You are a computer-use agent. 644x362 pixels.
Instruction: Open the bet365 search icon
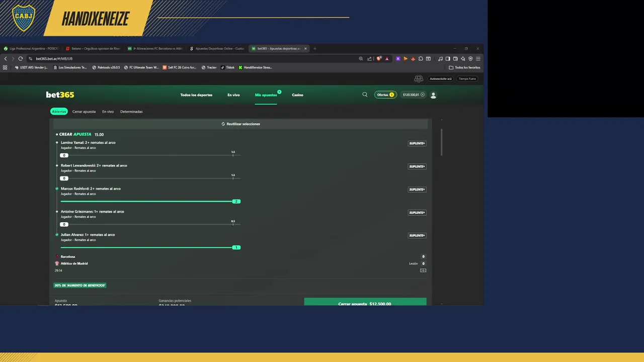[x=365, y=95]
